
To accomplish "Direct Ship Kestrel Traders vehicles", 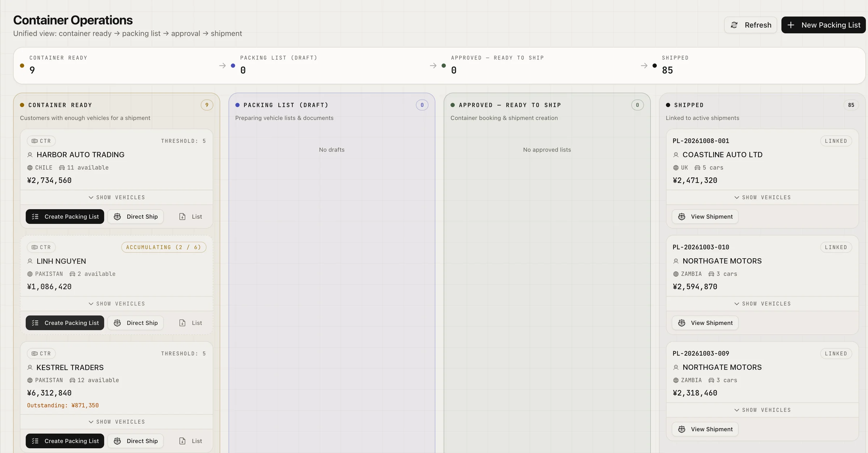I will (136, 441).
